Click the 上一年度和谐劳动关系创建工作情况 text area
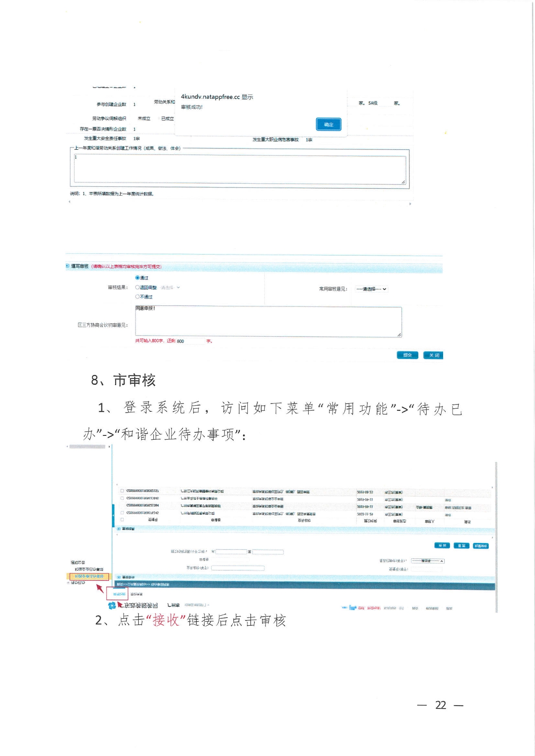 (x=240, y=169)
